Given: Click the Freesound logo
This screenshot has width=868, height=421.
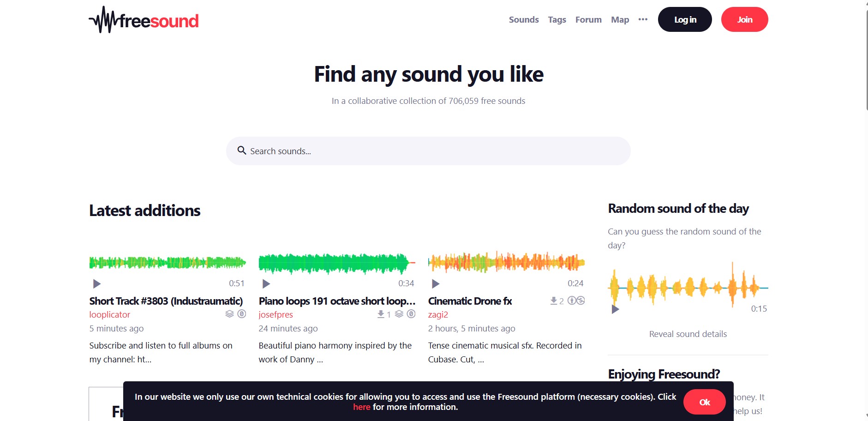Looking at the screenshot, I should click(144, 20).
